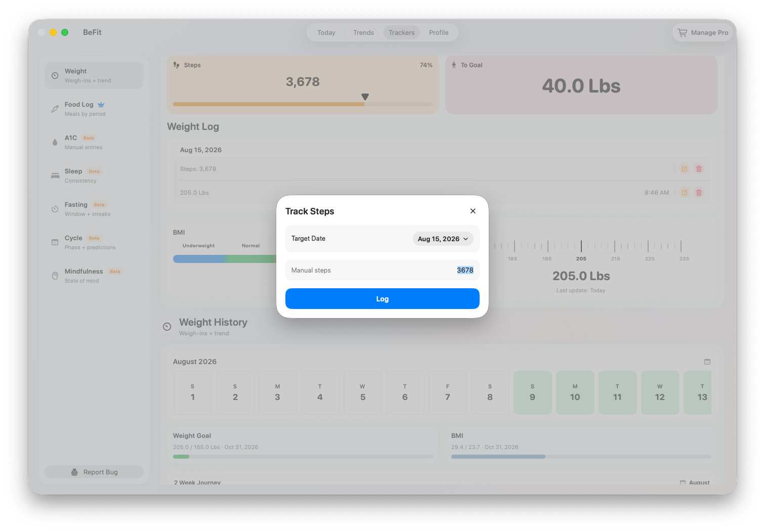Viewport: 765px width, 532px height.
Task: Open the Cycle tracker
Action: [94, 242]
